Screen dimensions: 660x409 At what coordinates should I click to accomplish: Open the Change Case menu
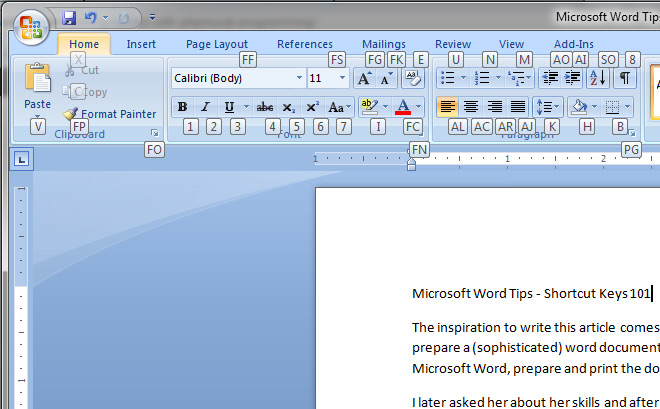(338, 107)
